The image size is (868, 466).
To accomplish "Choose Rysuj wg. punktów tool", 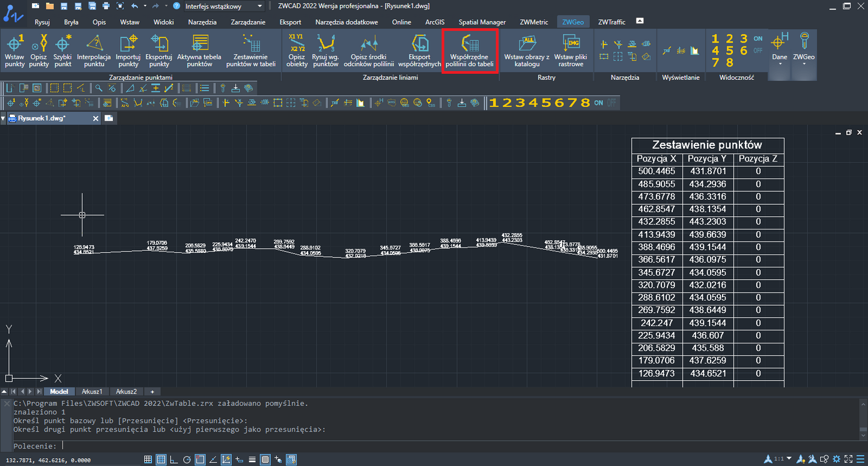I will click(326, 50).
